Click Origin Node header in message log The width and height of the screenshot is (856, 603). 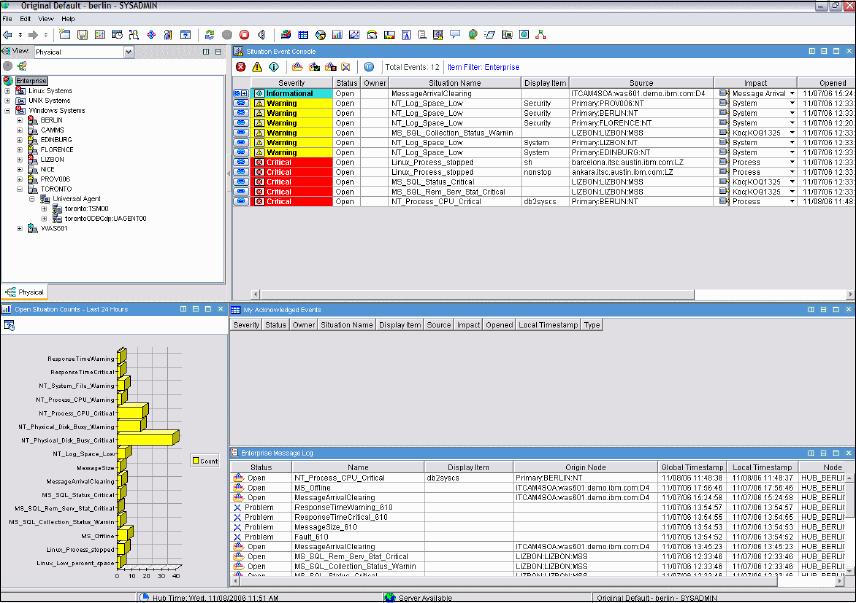point(585,467)
